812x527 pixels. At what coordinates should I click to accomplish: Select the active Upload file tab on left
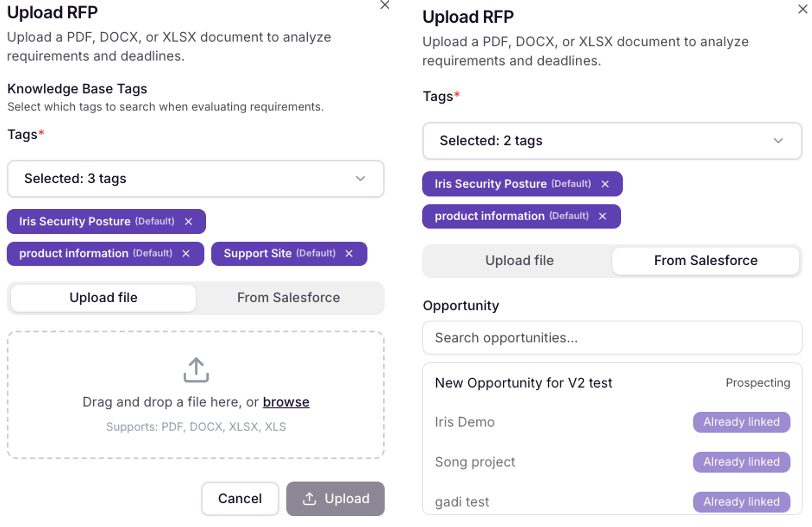103,298
